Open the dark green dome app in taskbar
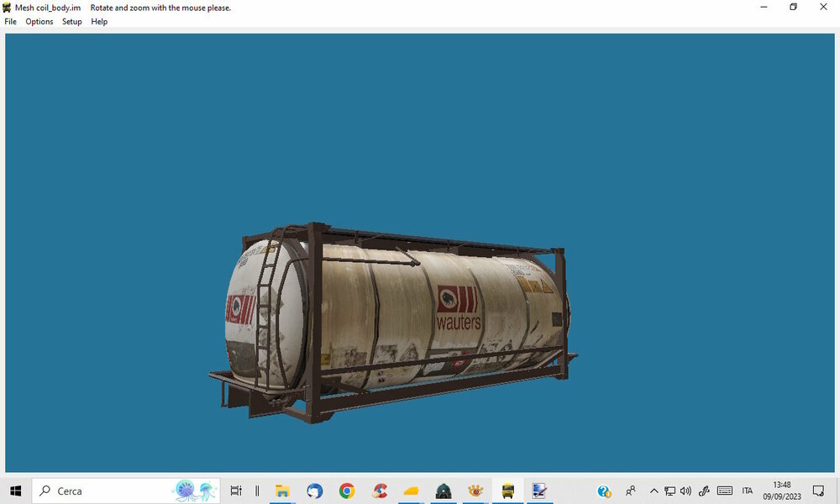 click(x=444, y=491)
